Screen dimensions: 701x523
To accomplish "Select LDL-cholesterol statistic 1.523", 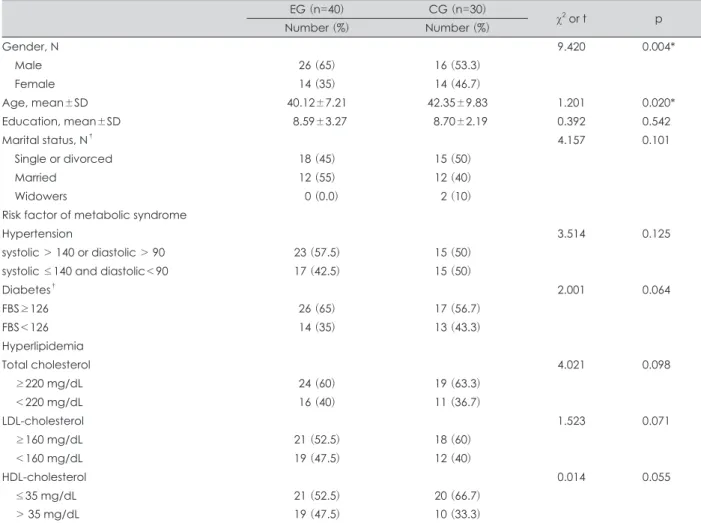I will [571, 421].
